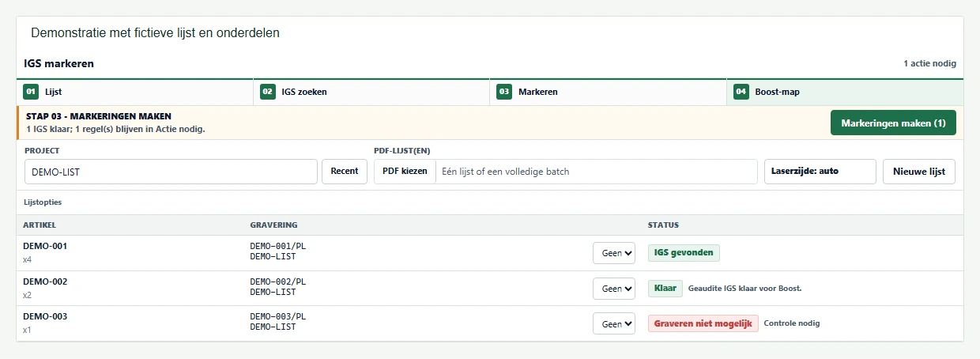Open the Geen dropdown for DEMO-003
The image size is (980, 359).
point(614,323)
